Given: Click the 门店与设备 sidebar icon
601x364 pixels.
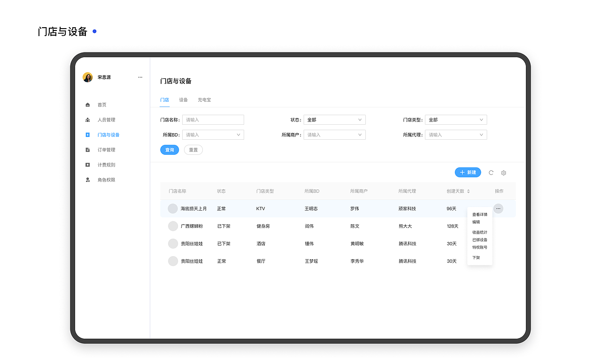Looking at the screenshot, I should coord(87,135).
